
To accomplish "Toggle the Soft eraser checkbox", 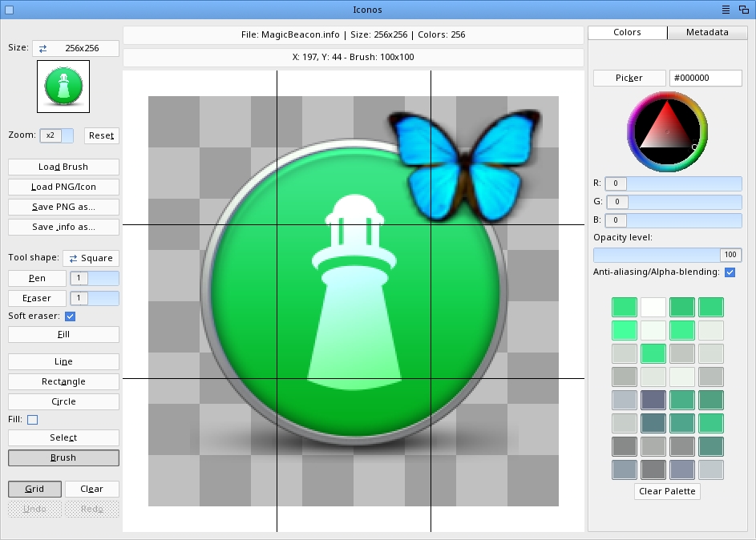I will point(70,316).
